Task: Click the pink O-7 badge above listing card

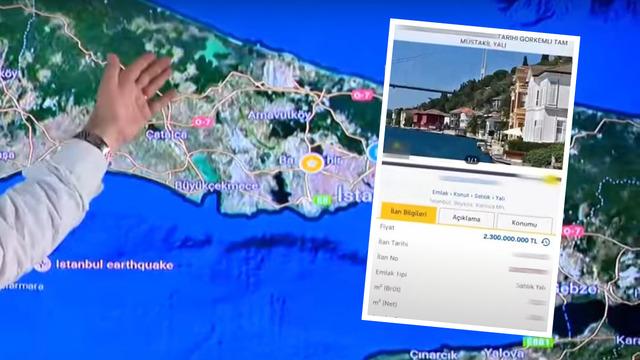Action: (362, 96)
